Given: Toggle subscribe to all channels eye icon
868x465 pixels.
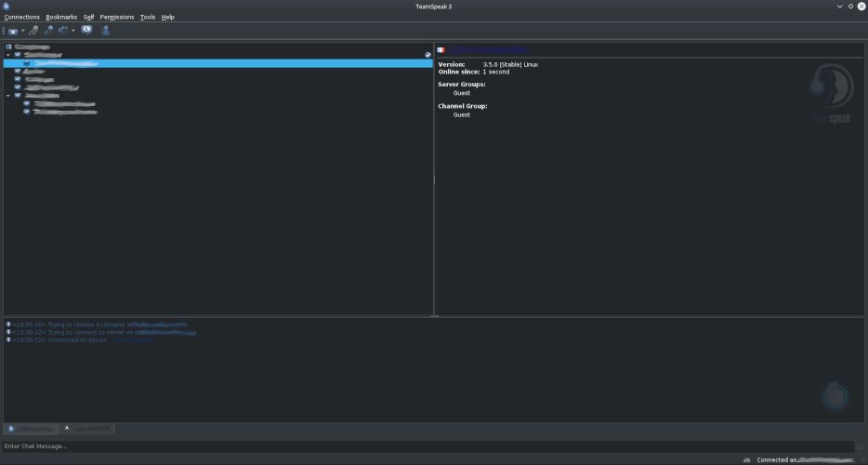Looking at the screenshot, I should [x=87, y=30].
